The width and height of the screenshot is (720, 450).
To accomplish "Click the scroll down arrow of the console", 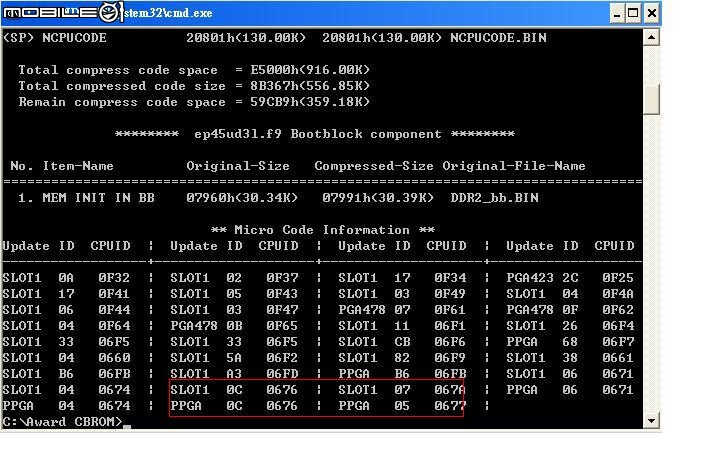I will [651, 420].
